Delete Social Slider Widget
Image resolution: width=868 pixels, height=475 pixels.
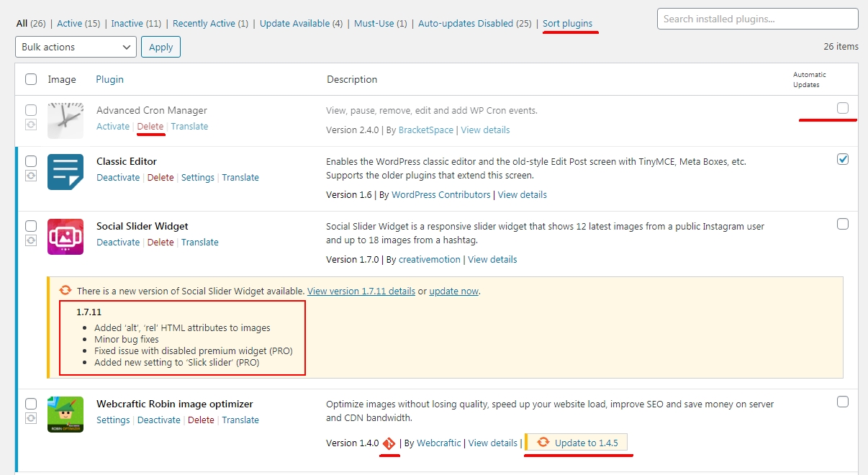(x=161, y=242)
